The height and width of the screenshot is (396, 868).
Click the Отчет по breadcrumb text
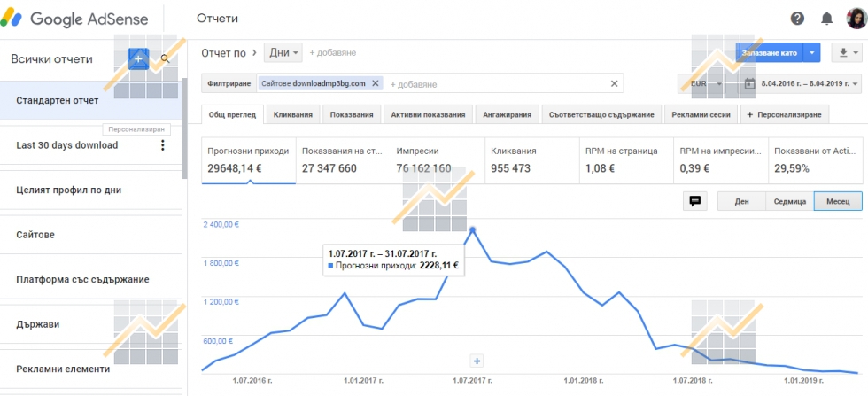[223, 52]
